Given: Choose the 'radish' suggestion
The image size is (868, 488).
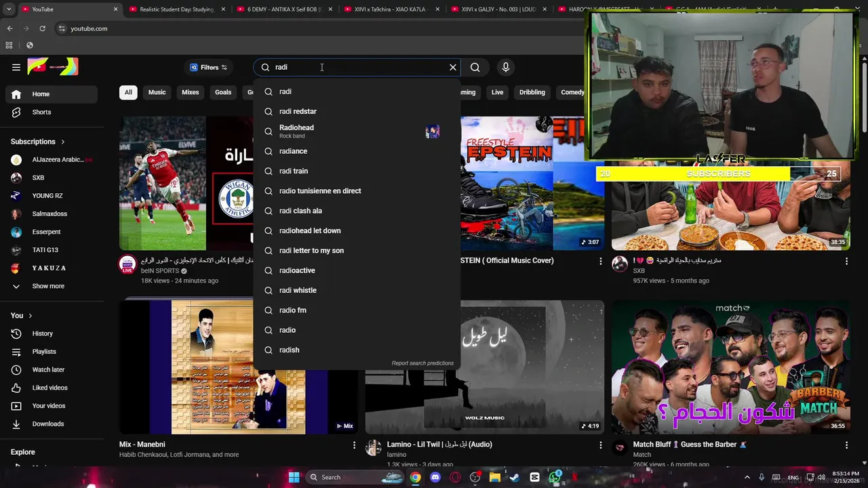Looking at the screenshot, I should click(357, 350).
